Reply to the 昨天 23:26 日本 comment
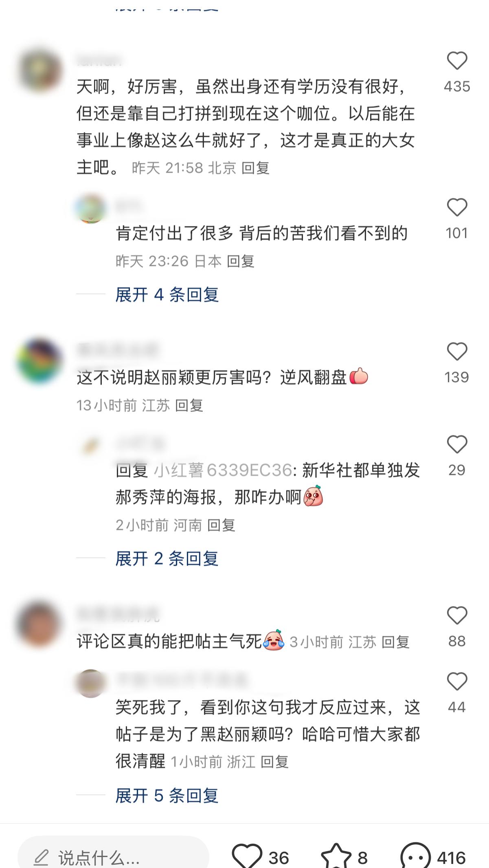Viewport: 489px width, 868px height. [x=240, y=261]
